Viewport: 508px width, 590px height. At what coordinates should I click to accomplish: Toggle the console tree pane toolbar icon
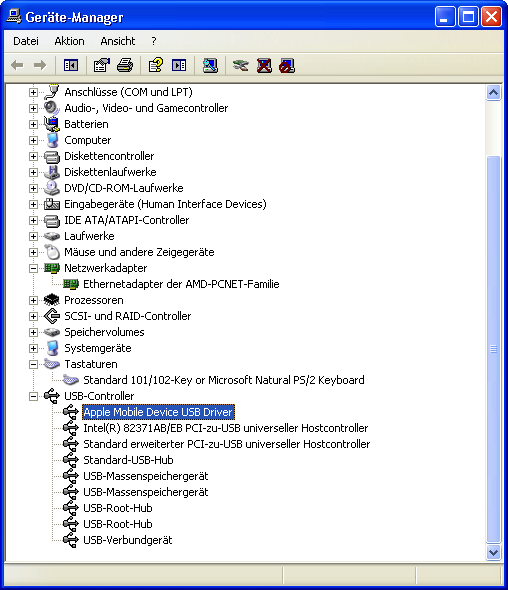[x=71, y=65]
